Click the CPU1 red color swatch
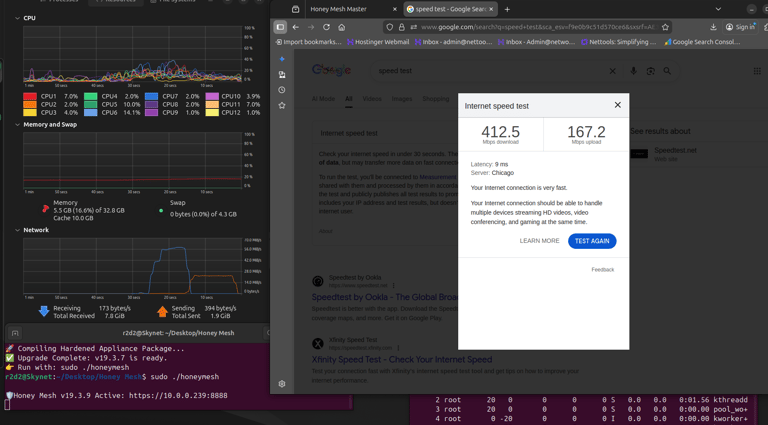Screen dimensions: 768x425 pos(30,96)
